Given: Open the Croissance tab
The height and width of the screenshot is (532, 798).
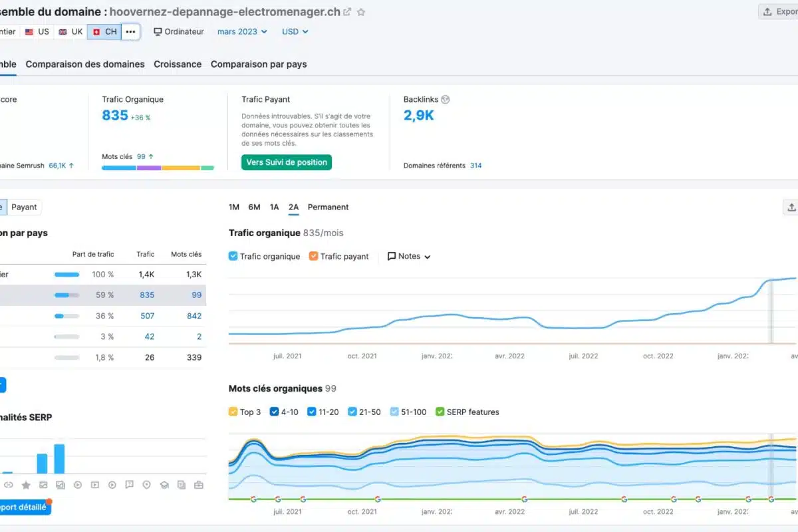Looking at the screenshot, I should (x=178, y=65).
